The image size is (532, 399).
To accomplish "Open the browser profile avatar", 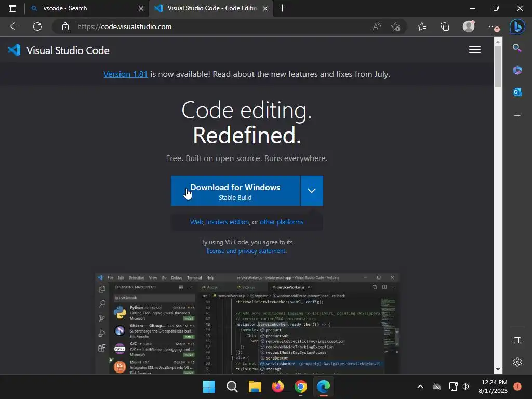I will pos(469,26).
